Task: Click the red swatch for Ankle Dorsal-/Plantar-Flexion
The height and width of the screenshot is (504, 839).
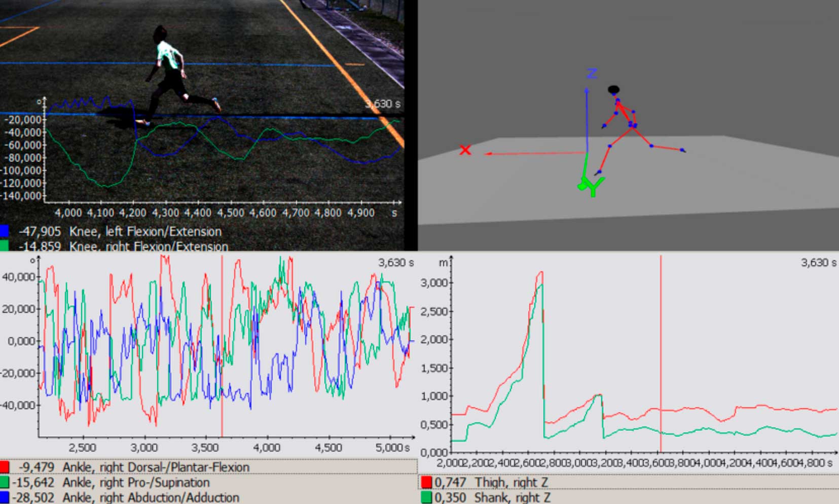Action: [4, 467]
